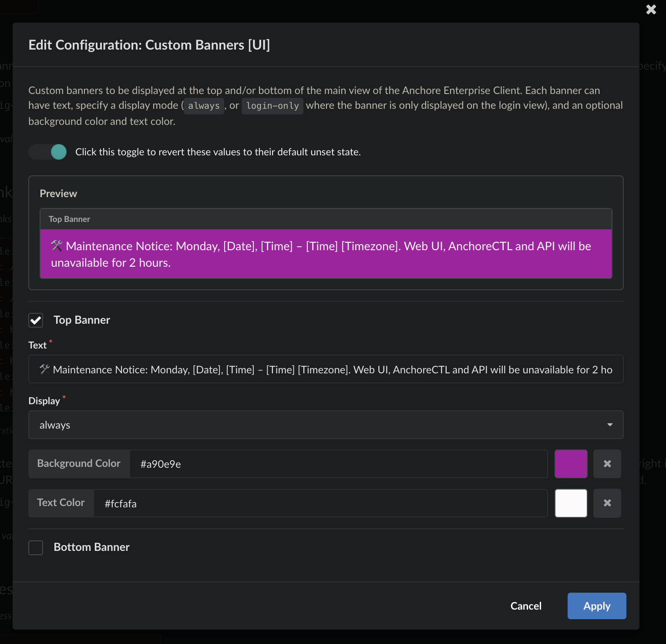Close the Edit Configuration dialog
This screenshot has height=644, width=666.
[x=651, y=9]
